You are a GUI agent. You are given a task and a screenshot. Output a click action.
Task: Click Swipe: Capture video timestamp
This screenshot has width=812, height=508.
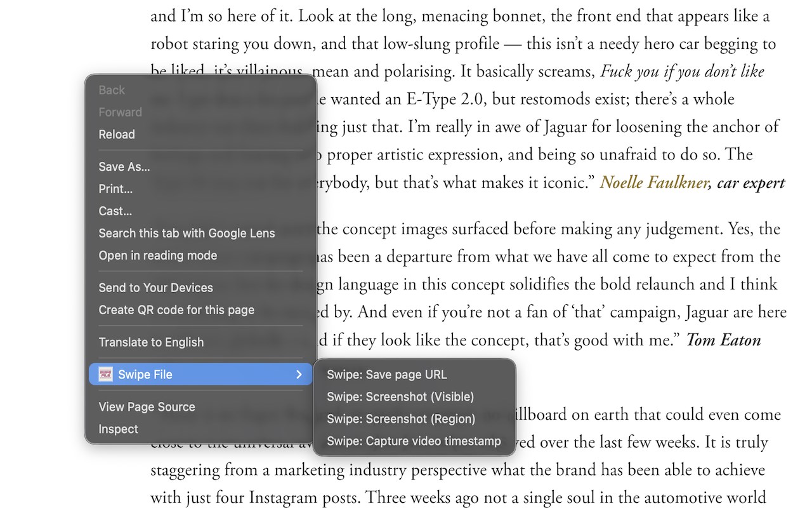414,441
